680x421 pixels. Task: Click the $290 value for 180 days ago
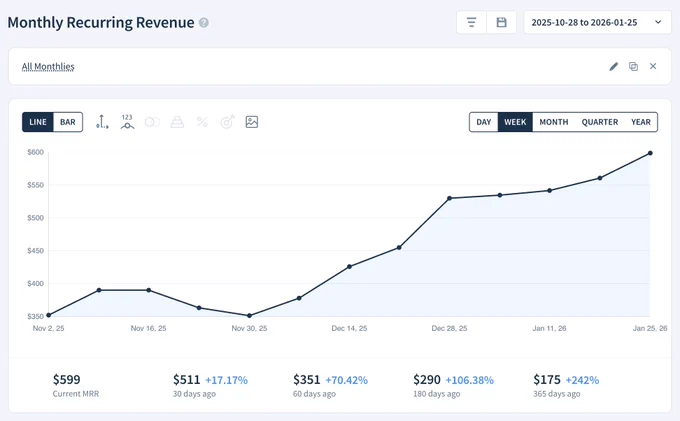[x=427, y=379]
